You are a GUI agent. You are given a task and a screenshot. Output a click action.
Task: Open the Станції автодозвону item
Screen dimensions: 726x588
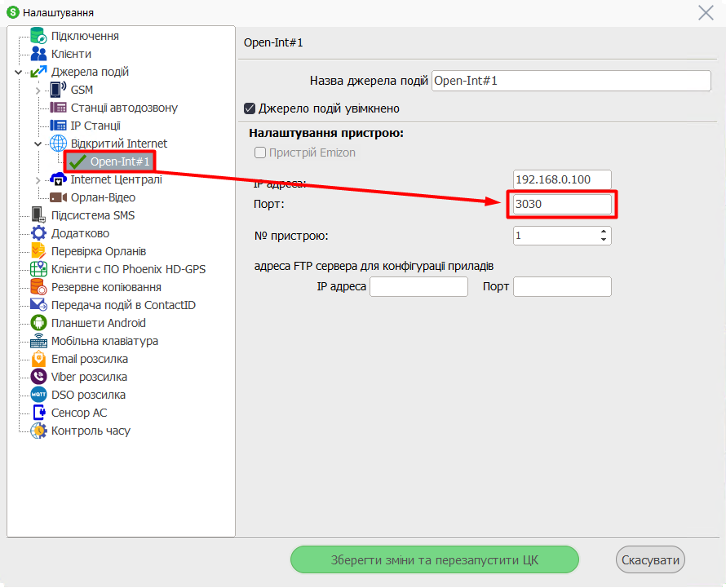pyautogui.click(x=123, y=108)
